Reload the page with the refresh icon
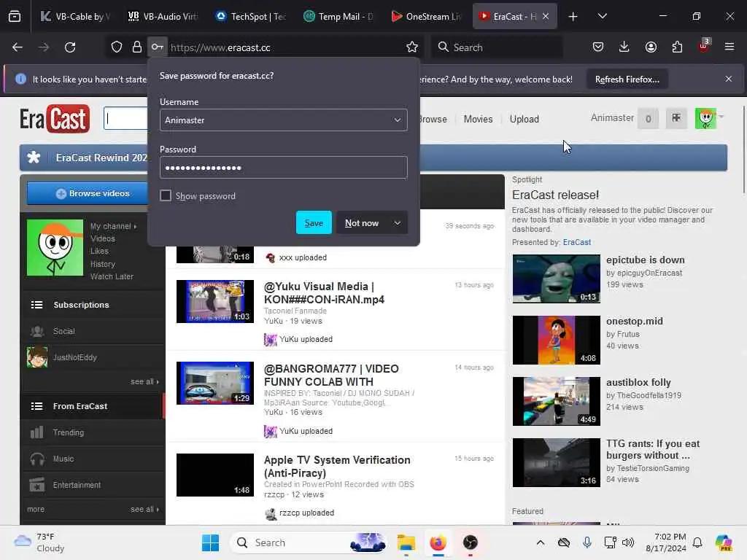 tap(70, 47)
